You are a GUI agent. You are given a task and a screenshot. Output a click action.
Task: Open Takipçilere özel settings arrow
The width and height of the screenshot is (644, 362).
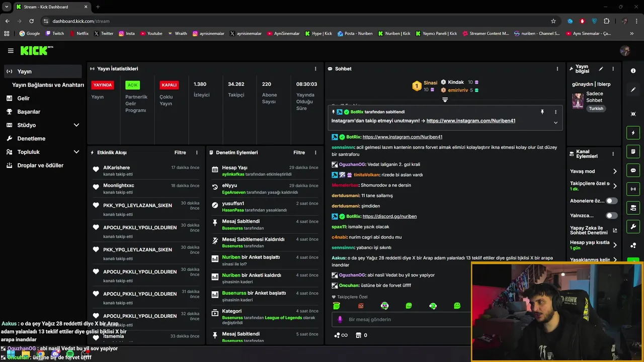coord(615,186)
